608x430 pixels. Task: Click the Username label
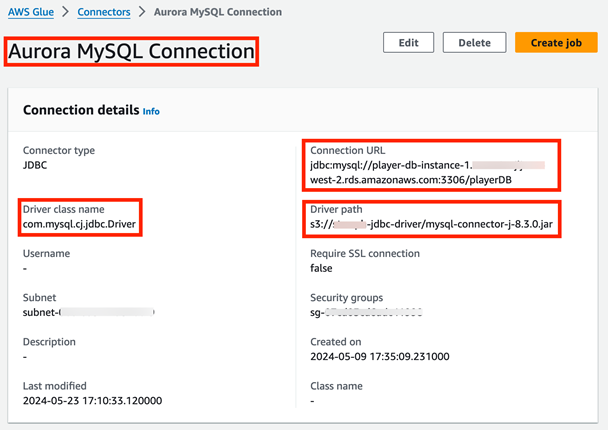pos(47,254)
